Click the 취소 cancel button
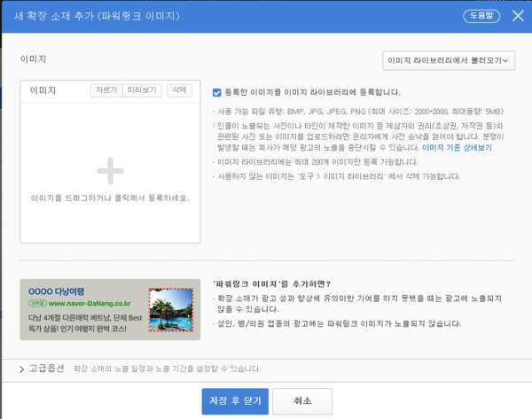The image size is (532, 419). tap(302, 401)
